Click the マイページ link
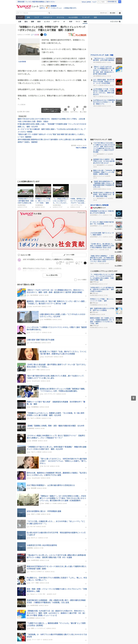The height and width of the screenshot is (644, 138). click(x=103, y=13)
